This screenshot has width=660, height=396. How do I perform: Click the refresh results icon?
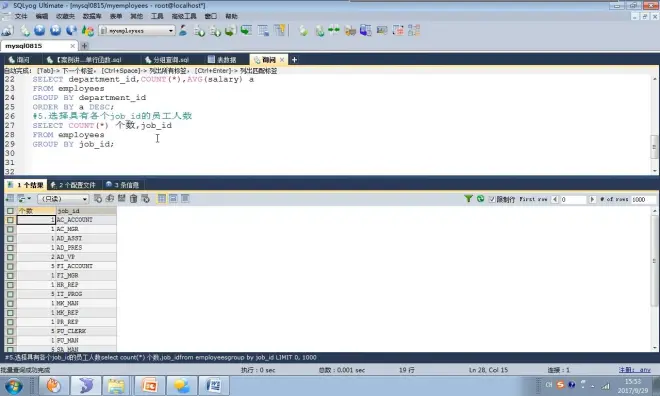(x=480, y=199)
